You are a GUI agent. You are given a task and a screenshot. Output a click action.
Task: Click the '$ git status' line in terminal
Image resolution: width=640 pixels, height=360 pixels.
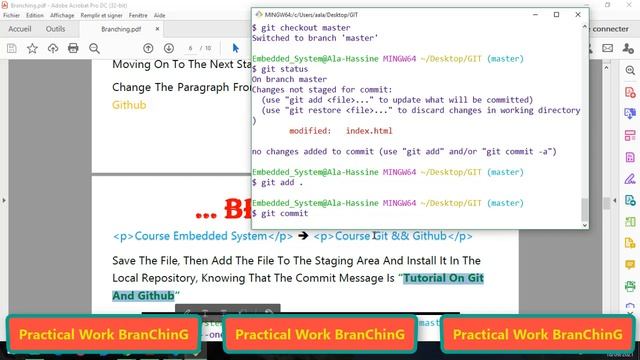click(x=280, y=69)
